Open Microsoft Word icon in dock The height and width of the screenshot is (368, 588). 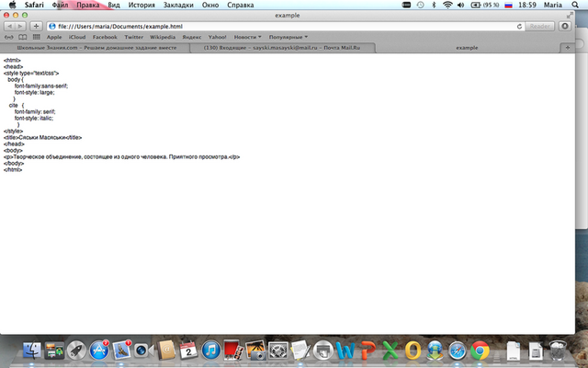click(x=345, y=351)
